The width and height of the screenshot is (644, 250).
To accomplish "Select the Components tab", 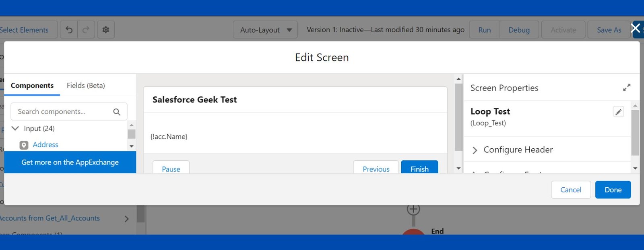I will pos(32,86).
